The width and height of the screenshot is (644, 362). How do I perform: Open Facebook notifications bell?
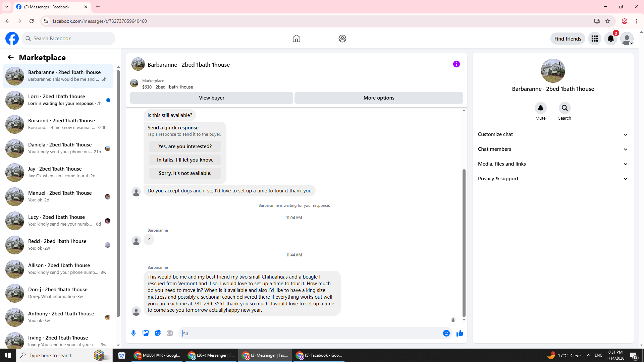pyautogui.click(x=610, y=39)
